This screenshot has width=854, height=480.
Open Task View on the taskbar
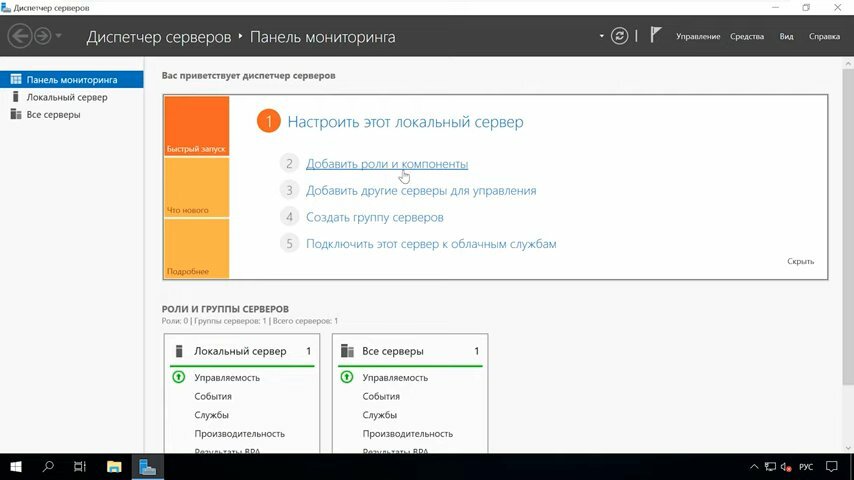coord(80,467)
